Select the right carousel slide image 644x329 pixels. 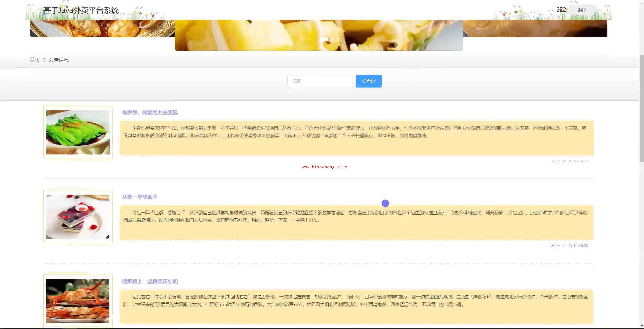tap(535, 28)
